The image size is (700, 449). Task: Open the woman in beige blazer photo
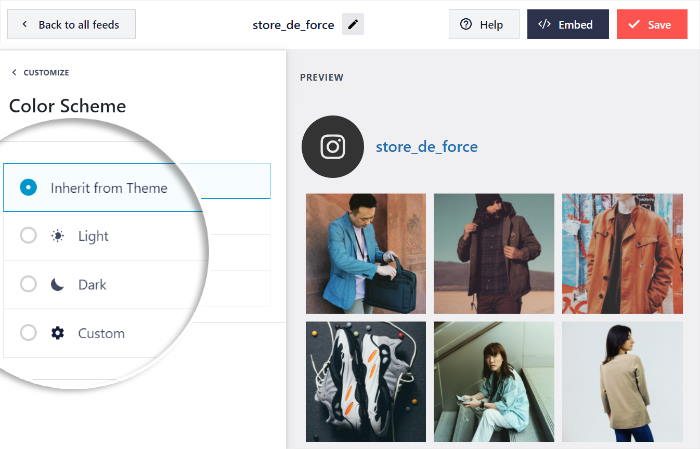[x=621, y=381]
